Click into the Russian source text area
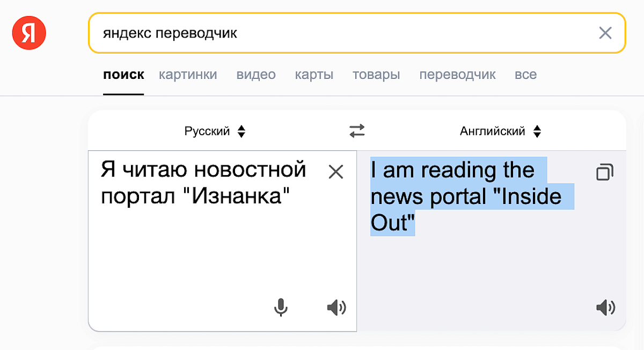Screen dimensions: 644x350 coord(222,240)
